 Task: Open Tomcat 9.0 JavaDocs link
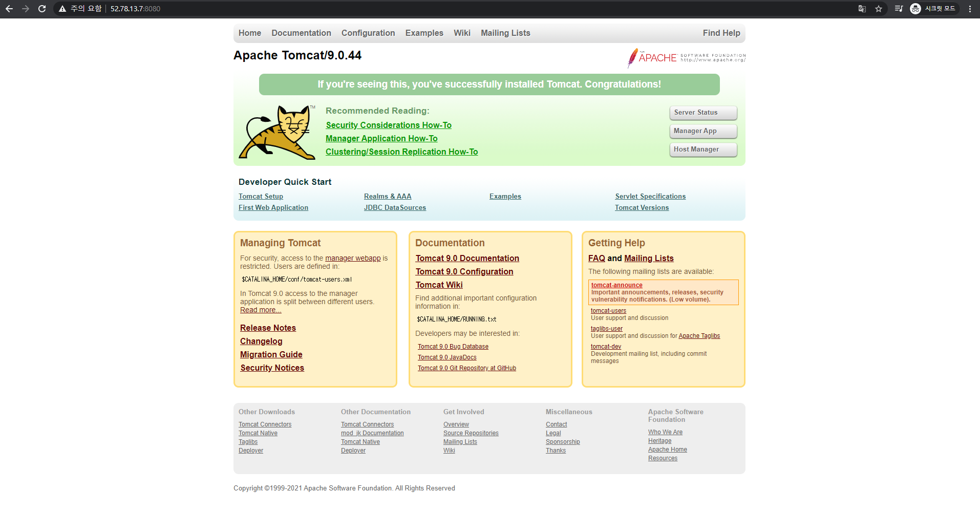coord(447,357)
